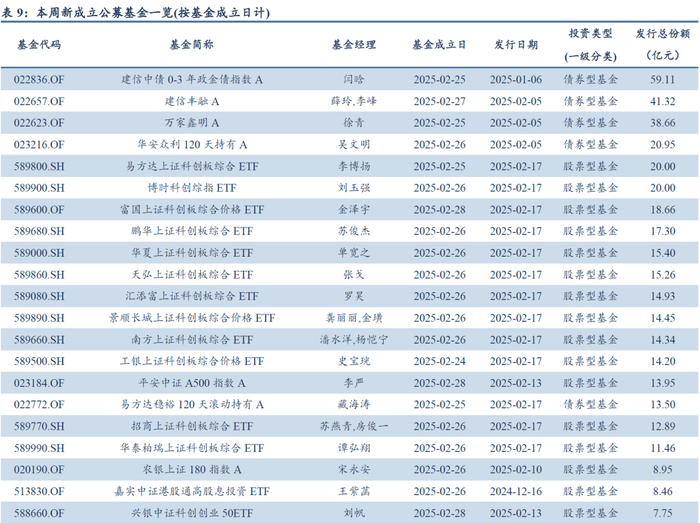This screenshot has height=523, width=700.
Task: Click manager name 薛玲,李峰
Action: [x=354, y=101]
